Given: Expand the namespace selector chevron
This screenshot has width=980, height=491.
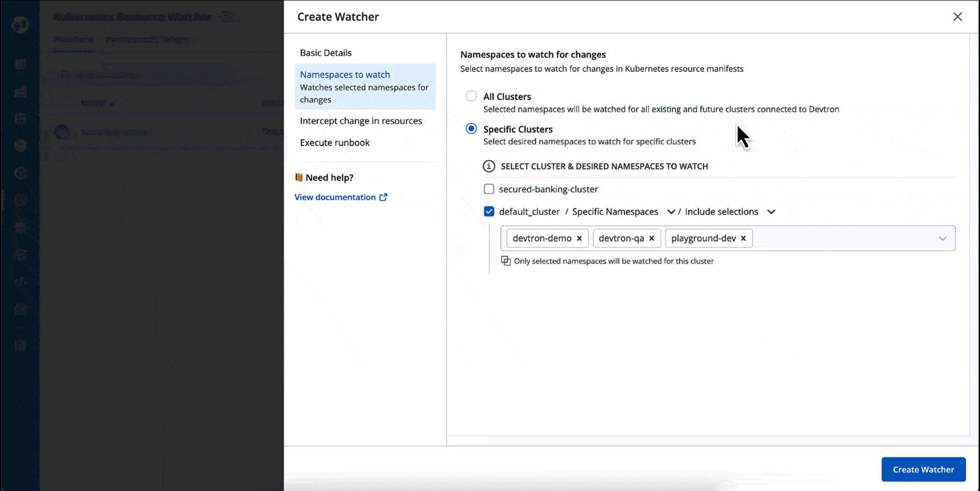Looking at the screenshot, I should tap(942, 239).
